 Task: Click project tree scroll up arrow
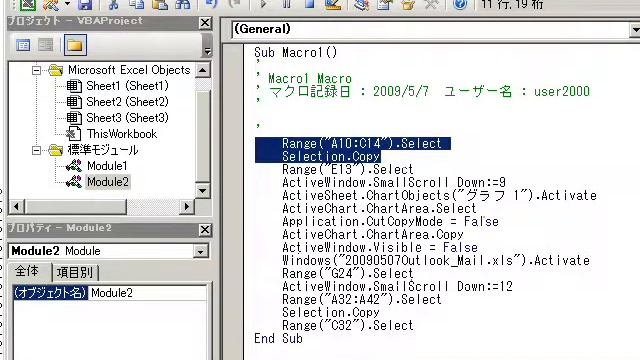203,70
